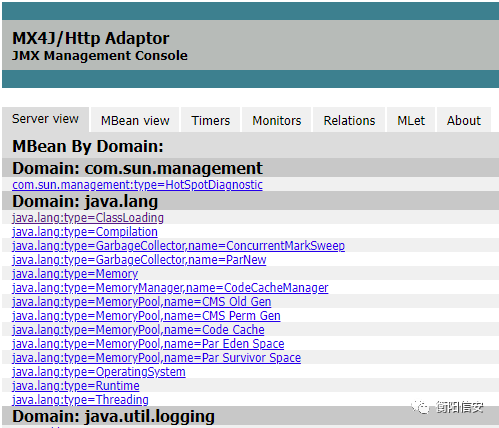Screen dimensions: 499x428
Task: Open MemoryPool CMS Perm Gen link
Action: click(x=146, y=316)
